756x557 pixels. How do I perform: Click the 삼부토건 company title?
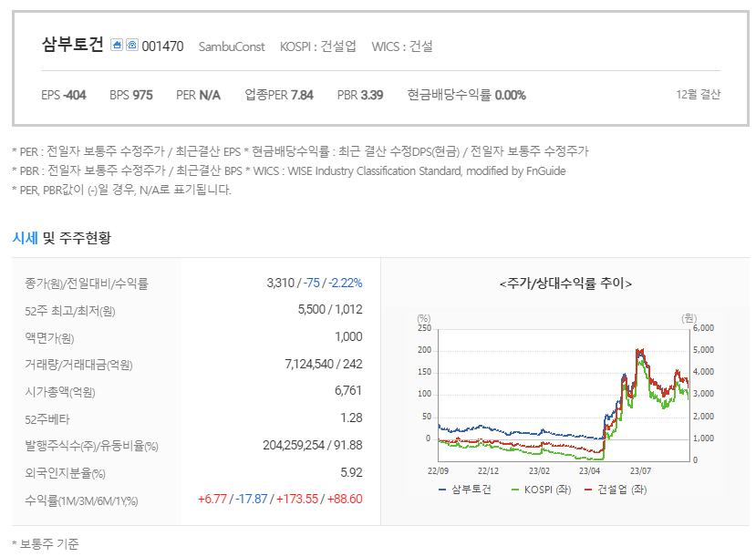coord(72,45)
